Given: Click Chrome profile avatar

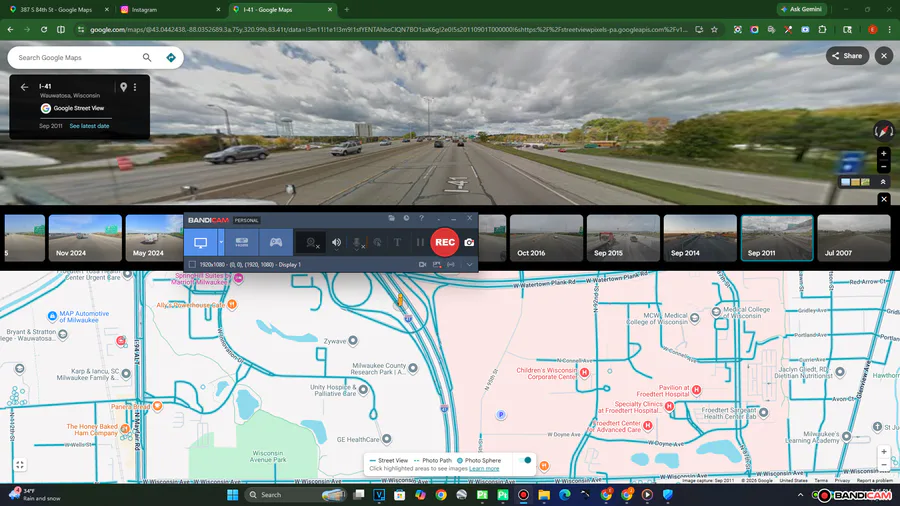Looking at the screenshot, I should tap(872, 29).
